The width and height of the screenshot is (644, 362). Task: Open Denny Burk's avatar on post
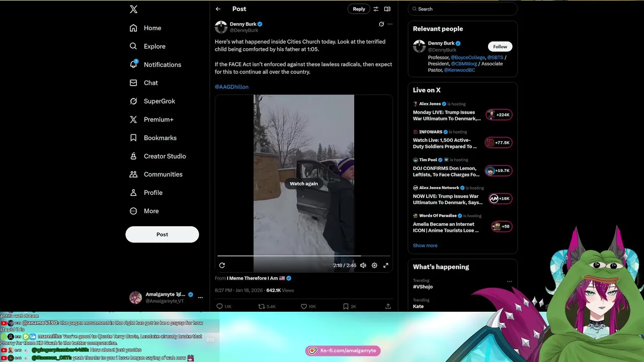click(221, 27)
